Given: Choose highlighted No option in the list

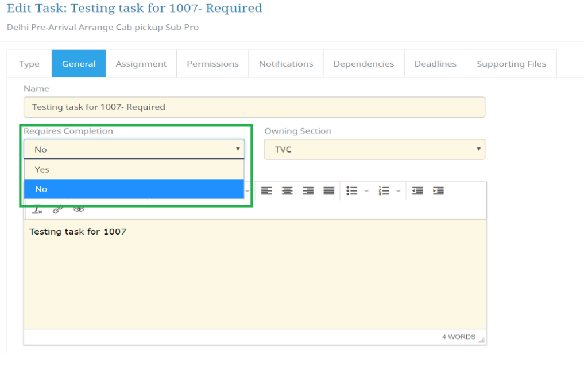Looking at the screenshot, I should pyautogui.click(x=134, y=189).
